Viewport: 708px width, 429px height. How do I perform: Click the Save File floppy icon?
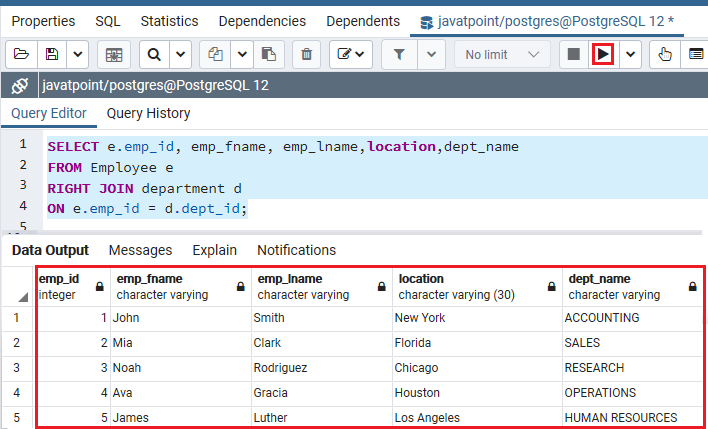click(x=52, y=55)
